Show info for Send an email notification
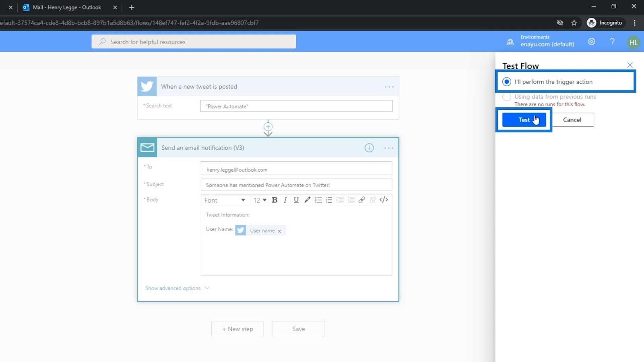This screenshot has height=362, width=644. [369, 148]
